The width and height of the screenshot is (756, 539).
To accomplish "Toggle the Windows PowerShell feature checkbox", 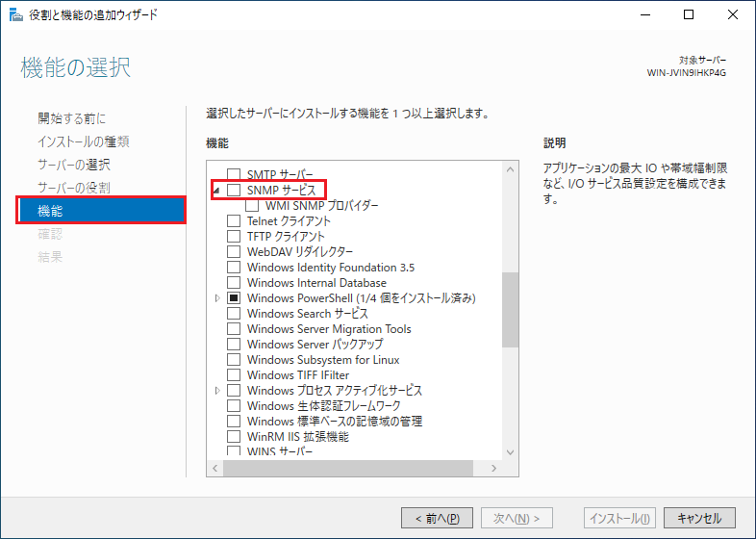I will [234, 297].
